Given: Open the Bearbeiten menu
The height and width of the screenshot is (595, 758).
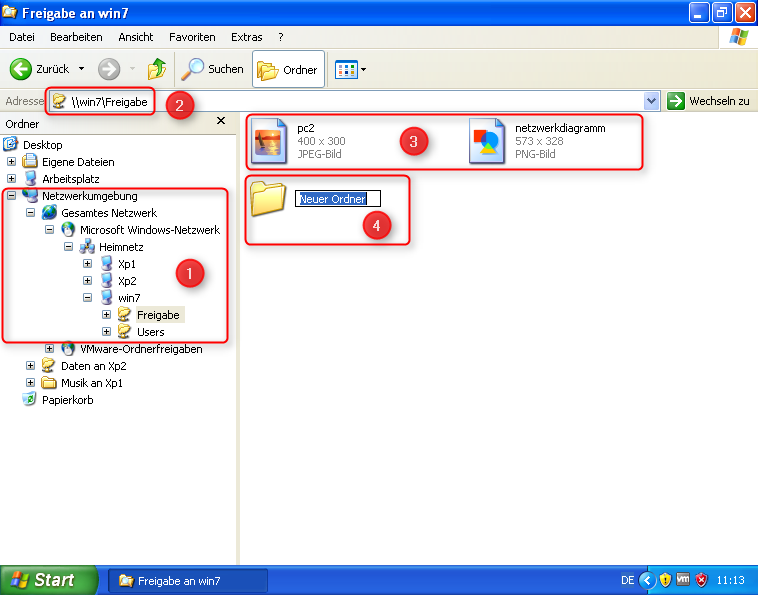Looking at the screenshot, I should click(x=76, y=37).
